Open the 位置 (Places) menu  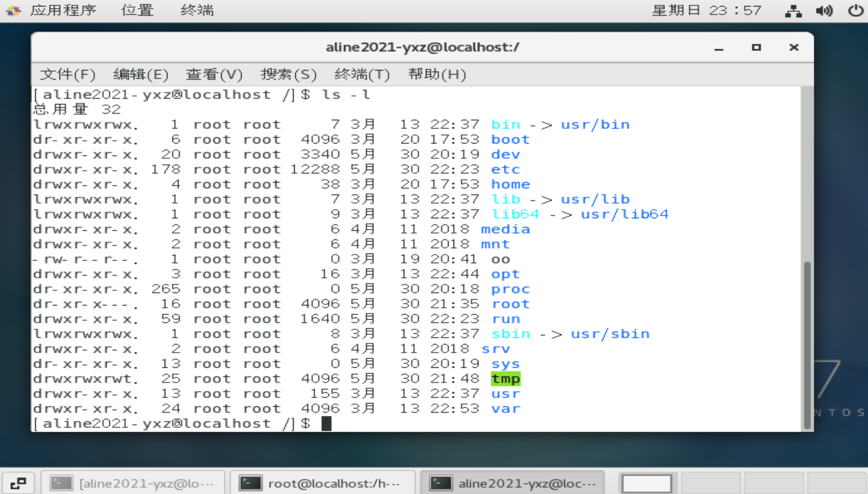click(x=137, y=10)
